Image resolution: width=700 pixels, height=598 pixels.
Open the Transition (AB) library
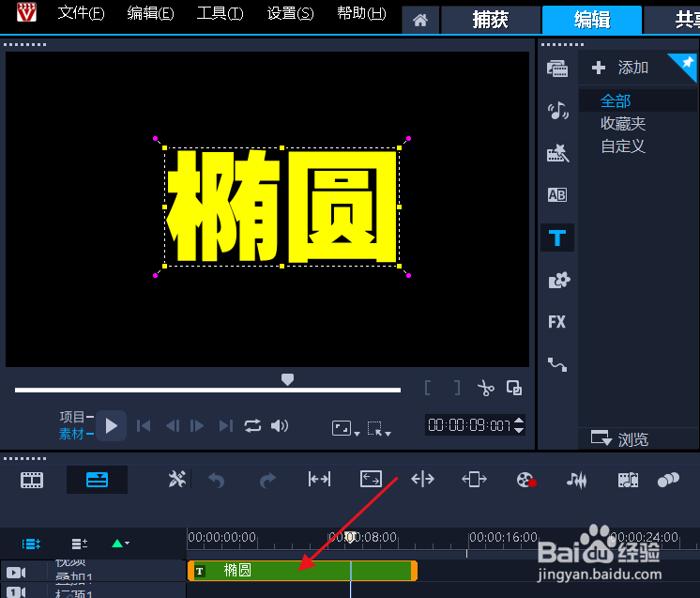[x=557, y=194]
